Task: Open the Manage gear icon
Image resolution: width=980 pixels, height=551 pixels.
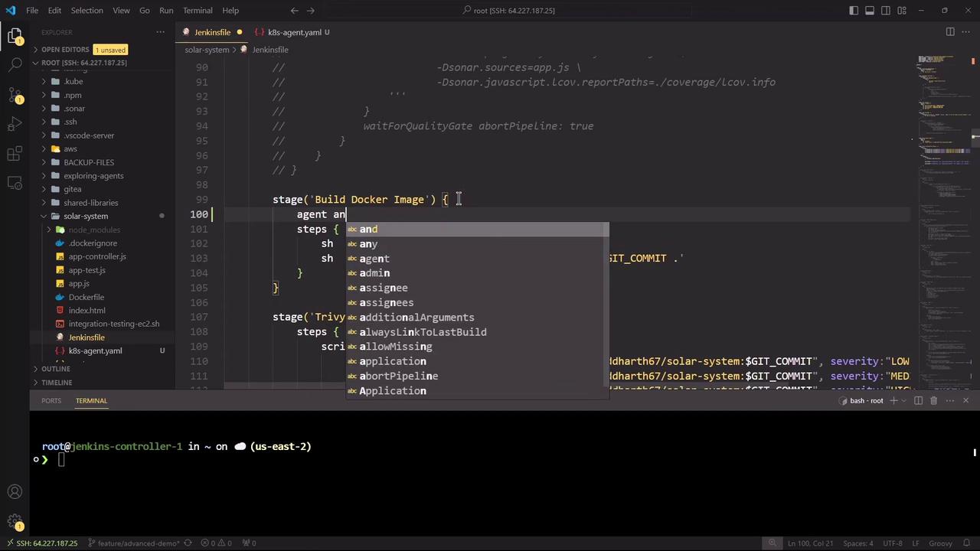Action: [x=15, y=522]
